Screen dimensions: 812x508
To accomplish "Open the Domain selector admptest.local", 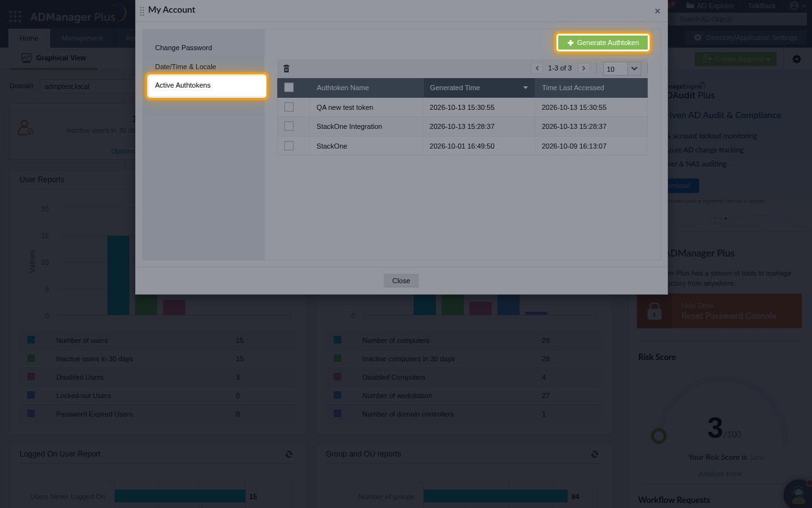I will 88,86.
